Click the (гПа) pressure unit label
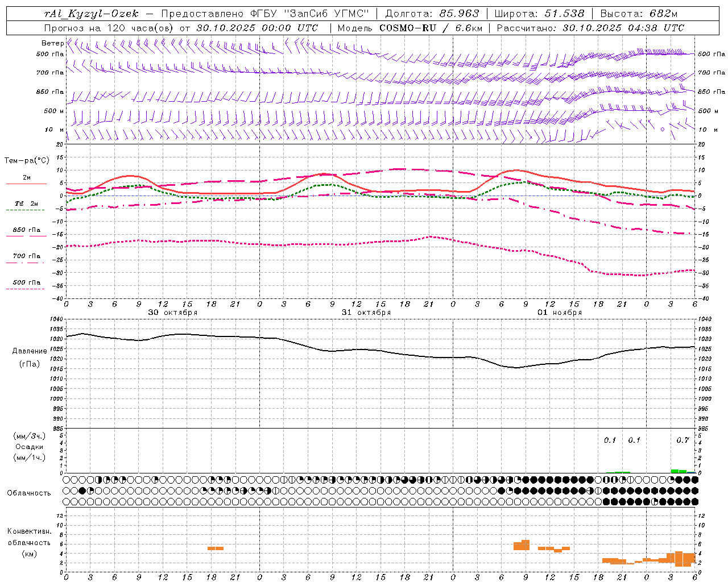The width and height of the screenshot is (728, 582). tap(30, 364)
